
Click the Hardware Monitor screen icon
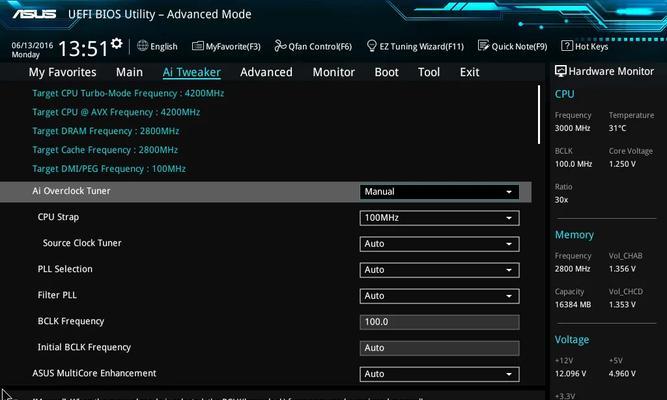[560, 71]
